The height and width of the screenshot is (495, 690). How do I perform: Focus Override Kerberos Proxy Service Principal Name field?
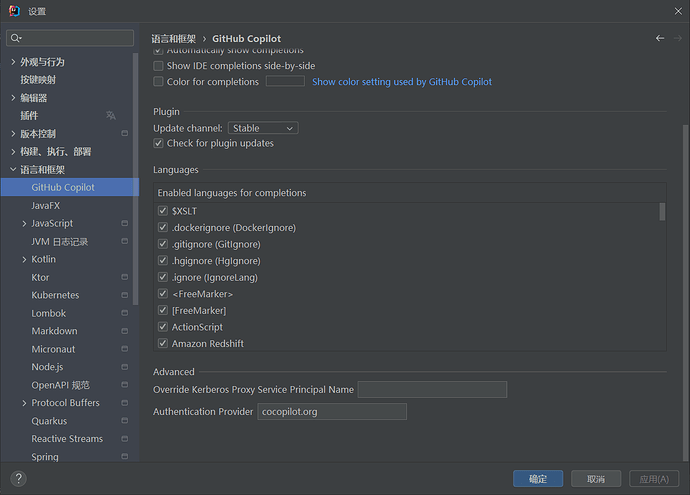432,389
